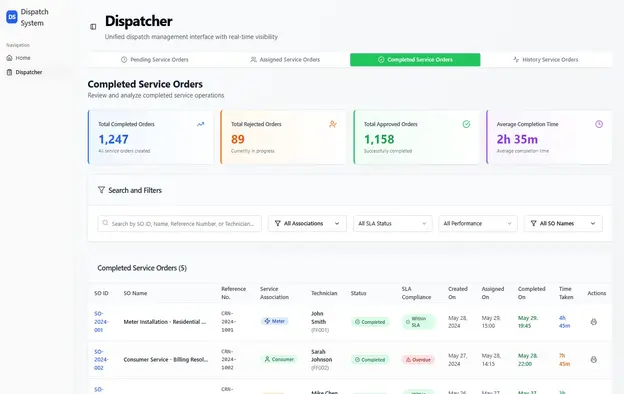Click the clock icon on Average Completion Time card
624x394 pixels.
pyautogui.click(x=599, y=124)
